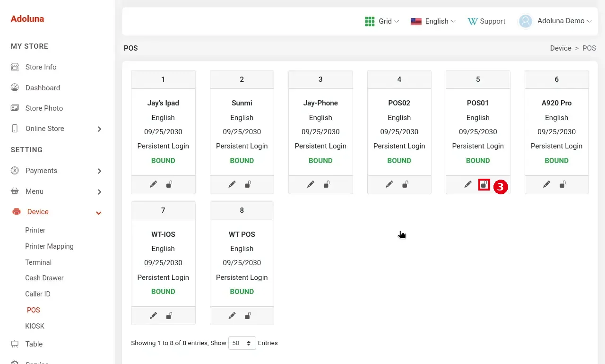Unbind the WT-IOS device
The height and width of the screenshot is (364, 605).
[169, 316]
